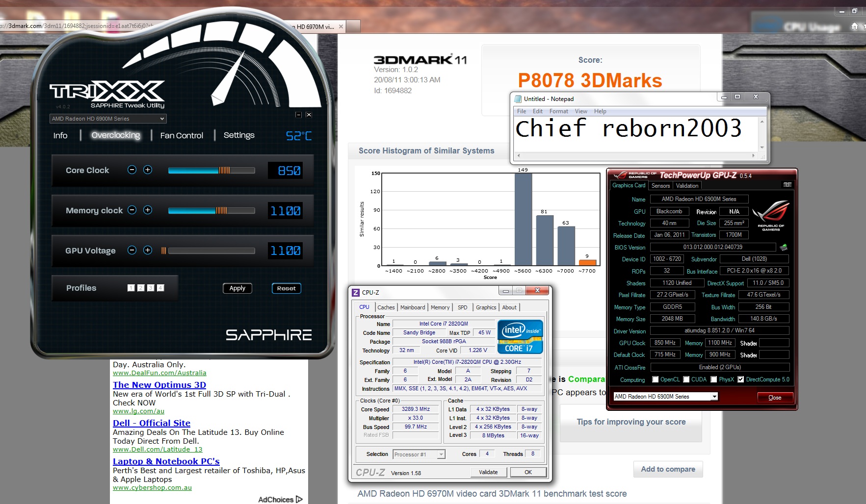Open www.cybershop.com.au link

click(152, 488)
